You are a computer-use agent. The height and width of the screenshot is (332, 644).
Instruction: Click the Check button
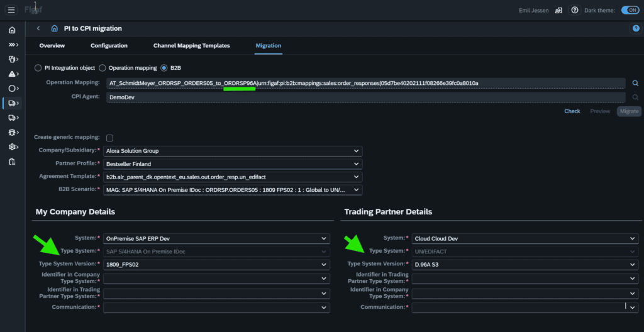click(572, 111)
